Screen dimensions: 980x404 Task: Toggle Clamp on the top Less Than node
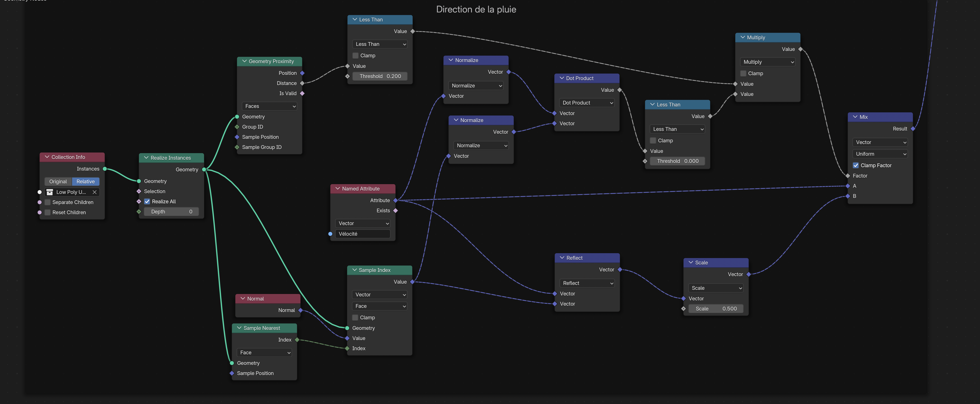point(355,55)
